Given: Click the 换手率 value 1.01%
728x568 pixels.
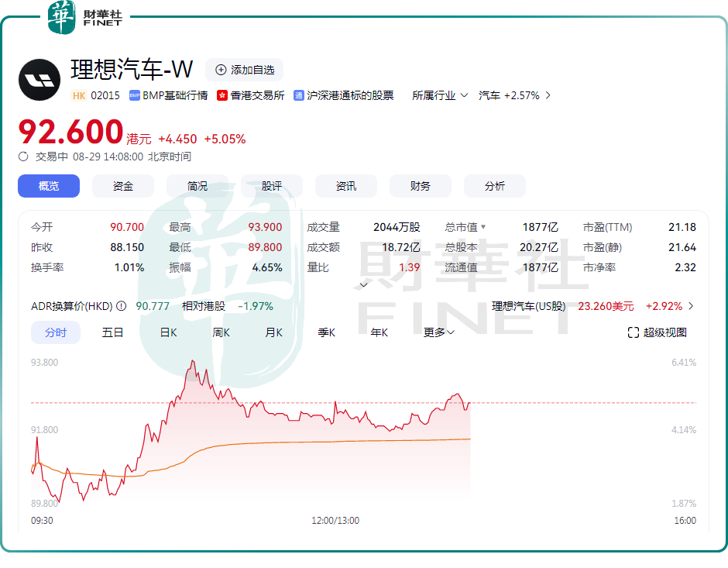Looking at the screenshot, I should [x=129, y=267].
